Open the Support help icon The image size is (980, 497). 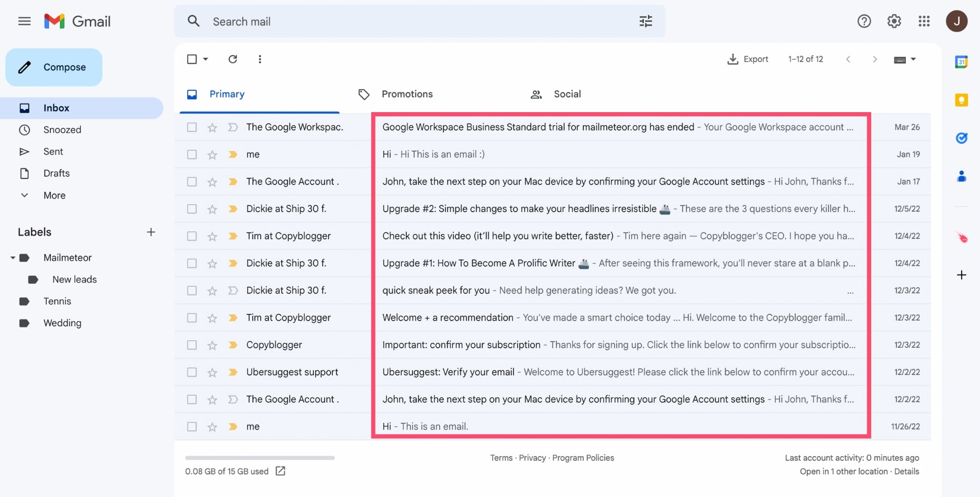pos(864,21)
